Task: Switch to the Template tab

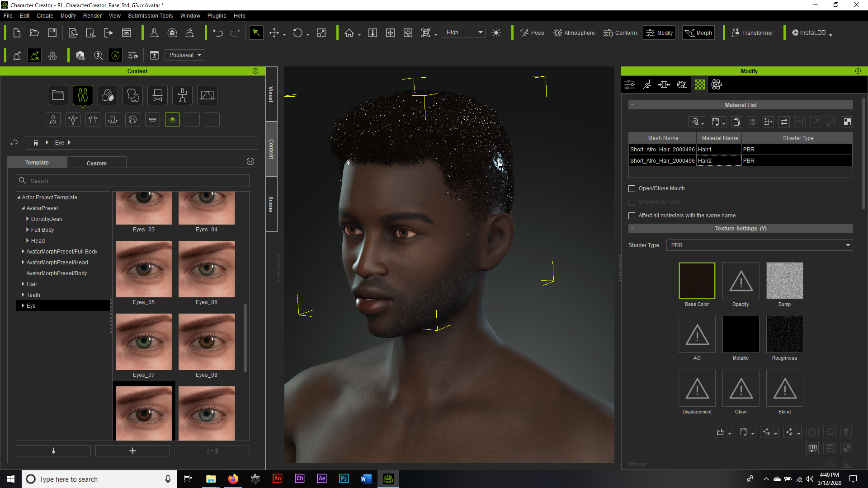Action: (37, 163)
